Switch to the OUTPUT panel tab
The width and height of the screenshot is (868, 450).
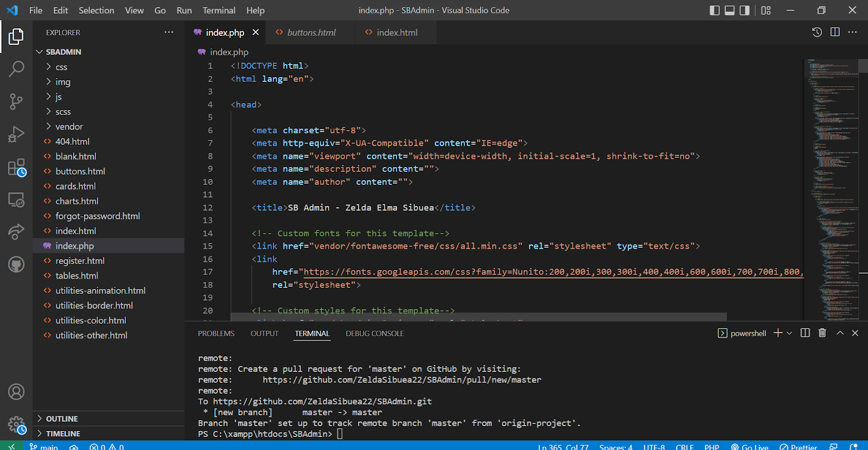(x=265, y=333)
